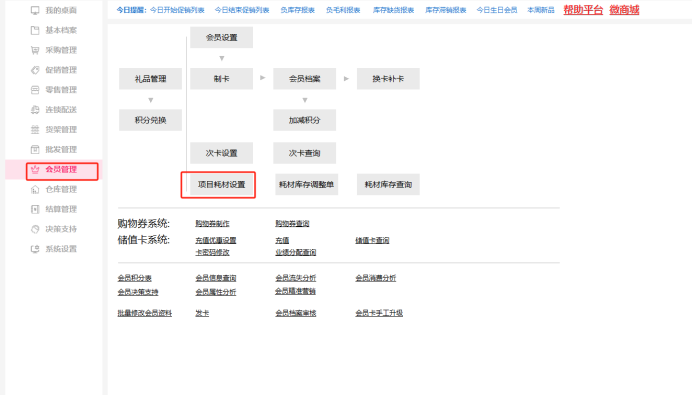Viewport: 692px width, 395px height.
Task: Click the 系统设置 settings icon
Action: 35,249
